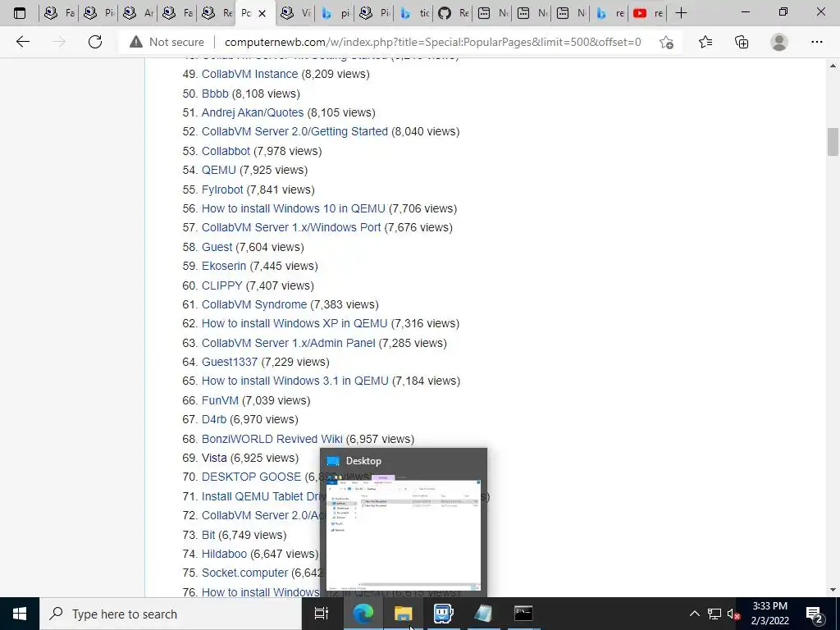Open Edge Settings and more menu
The height and width of the screenshot is (630, 840).
(x=816, y=42)
